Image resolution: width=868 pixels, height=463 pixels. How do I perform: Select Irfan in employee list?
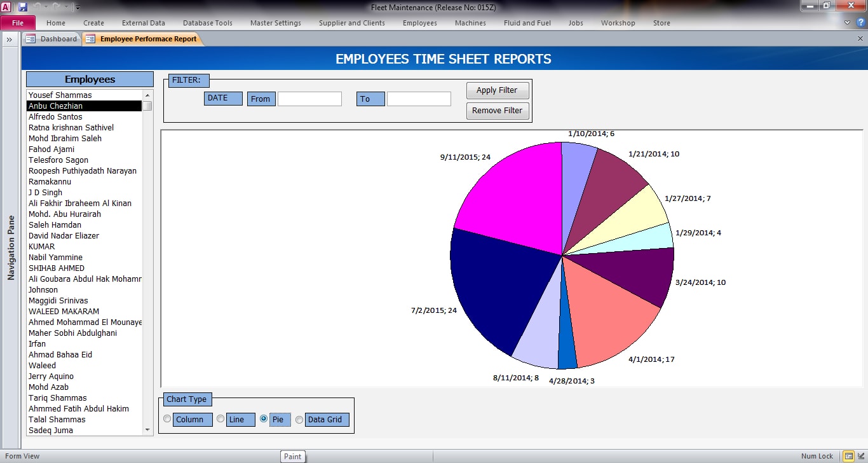(x=85, y=344)
